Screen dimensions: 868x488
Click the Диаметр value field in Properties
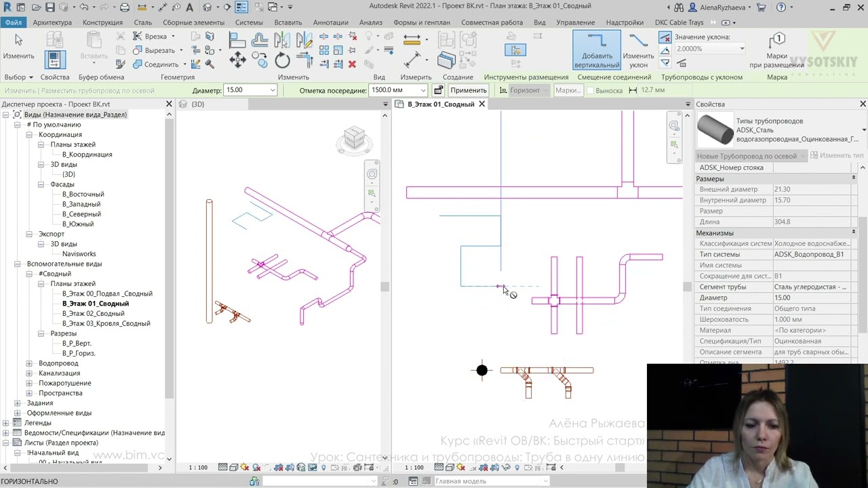point(812,298)
